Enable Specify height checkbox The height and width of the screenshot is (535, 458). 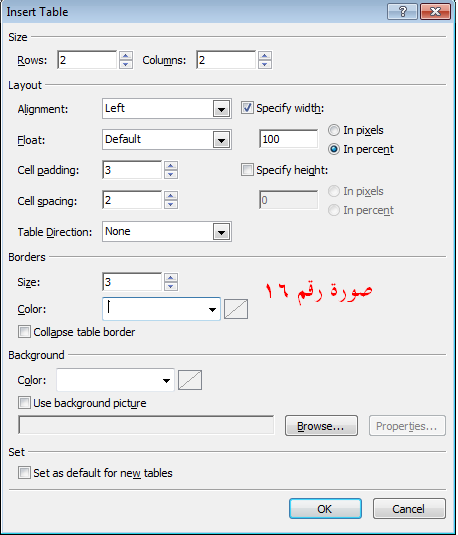point(247,170)
